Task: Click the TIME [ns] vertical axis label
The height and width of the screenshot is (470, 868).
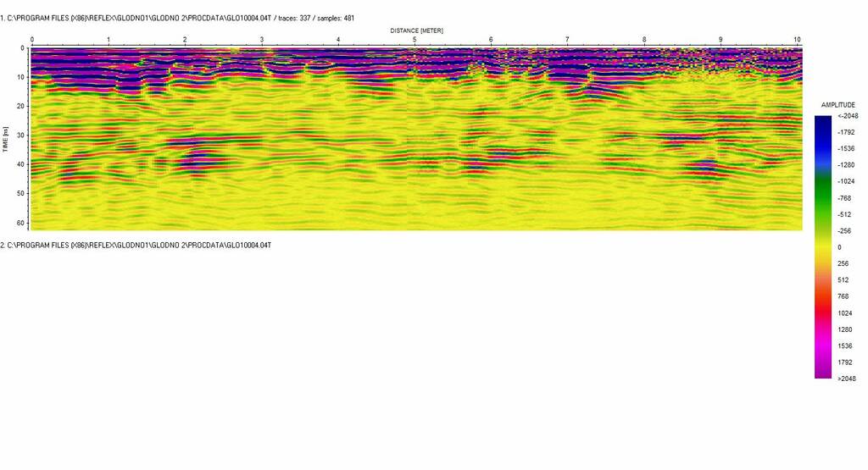Action: (x=6, y=139)
